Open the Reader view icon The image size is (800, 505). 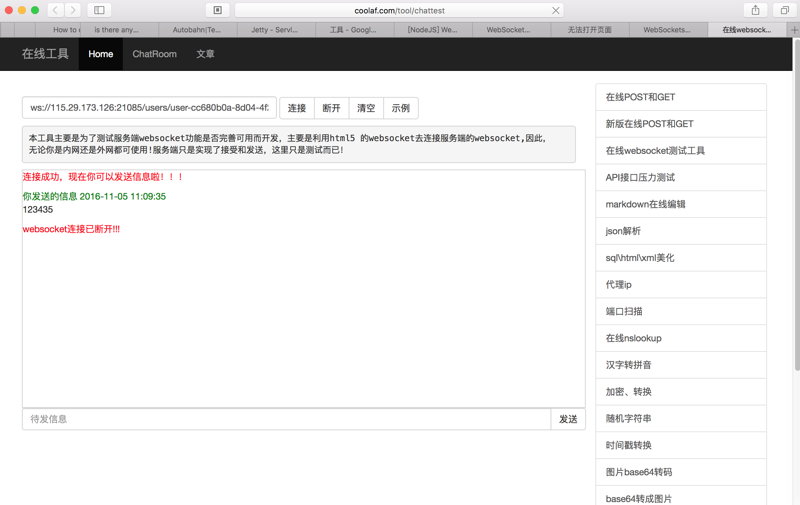(217, 10)
